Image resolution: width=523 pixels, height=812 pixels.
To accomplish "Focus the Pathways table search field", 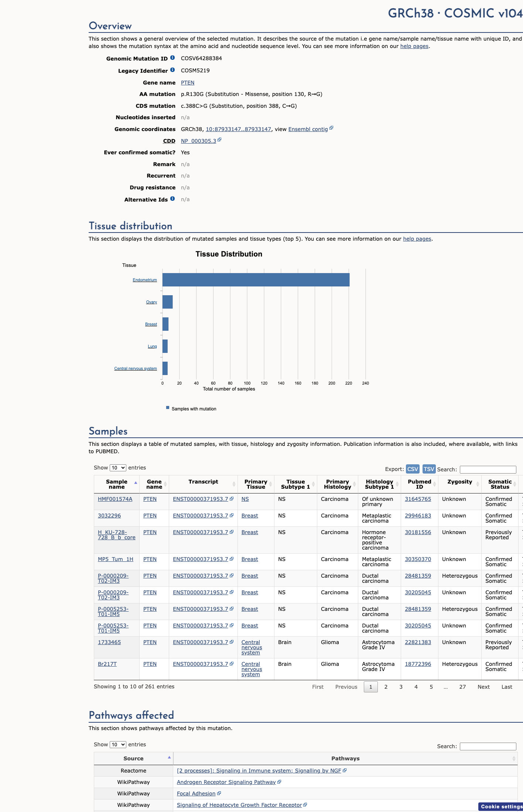I will pos(488,746).
